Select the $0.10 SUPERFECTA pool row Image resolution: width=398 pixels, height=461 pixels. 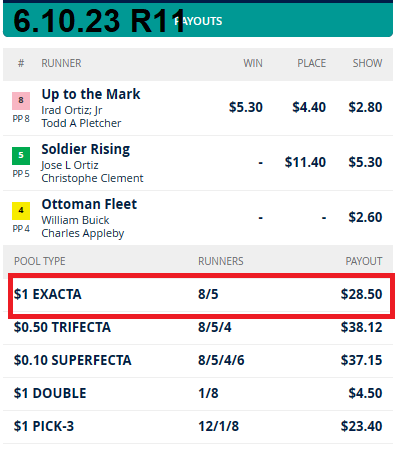(198, 361)
